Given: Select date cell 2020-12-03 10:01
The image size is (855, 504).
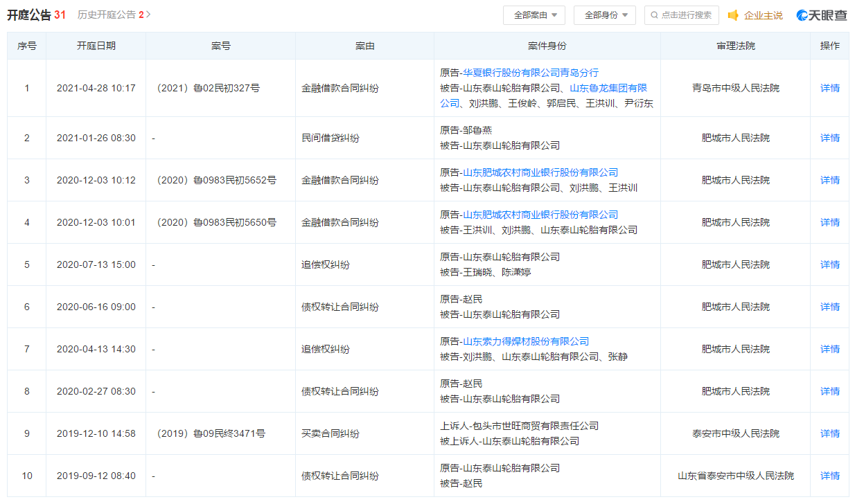Looking at the screenshot, I should 96,222.
